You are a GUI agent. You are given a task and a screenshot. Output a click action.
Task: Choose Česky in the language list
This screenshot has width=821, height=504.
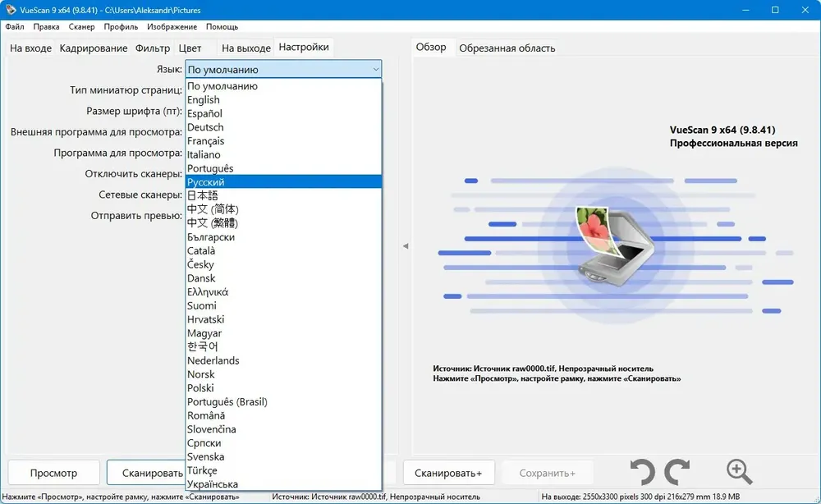283,264
